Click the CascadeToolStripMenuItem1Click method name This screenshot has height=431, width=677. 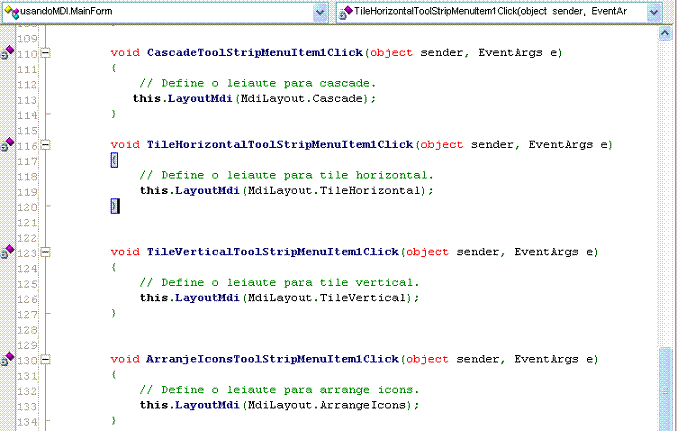click(255, 53)
